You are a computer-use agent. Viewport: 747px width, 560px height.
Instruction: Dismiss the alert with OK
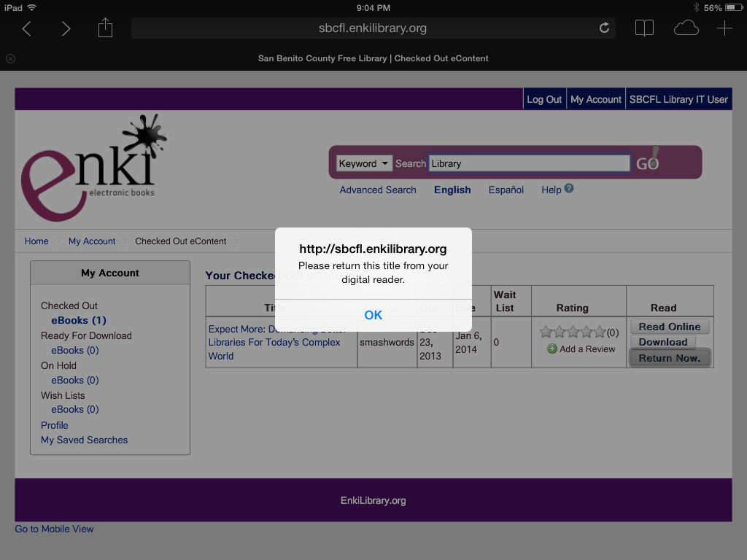coord(373,315)
